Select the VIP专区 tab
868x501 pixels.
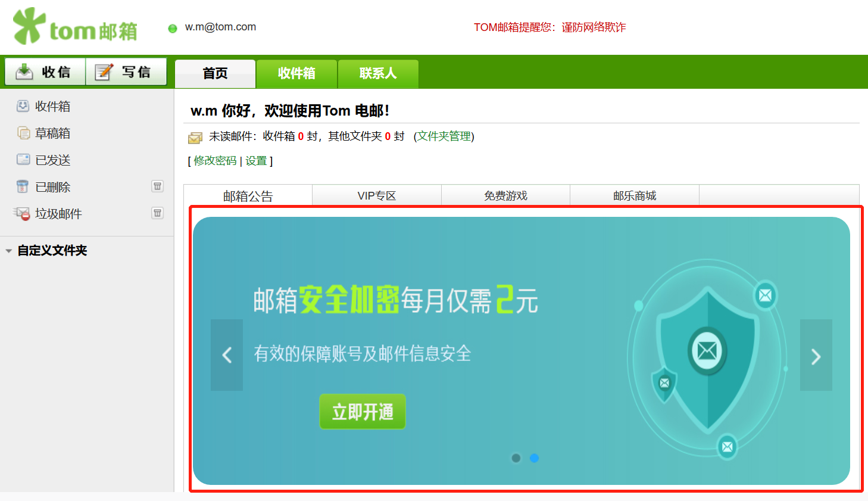click(377, 196)
